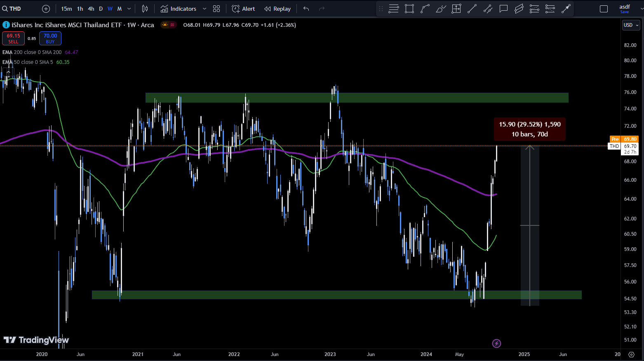The image size is (644, 361).
Task: Open chart settings gear on time axis
Action: (x=631, y=354)
